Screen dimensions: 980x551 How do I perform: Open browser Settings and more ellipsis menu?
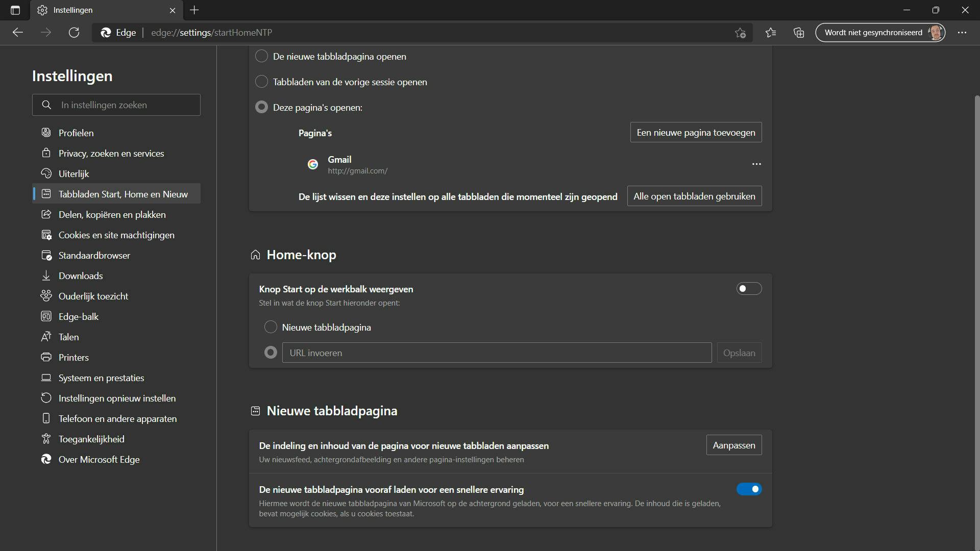pos(962,33)
